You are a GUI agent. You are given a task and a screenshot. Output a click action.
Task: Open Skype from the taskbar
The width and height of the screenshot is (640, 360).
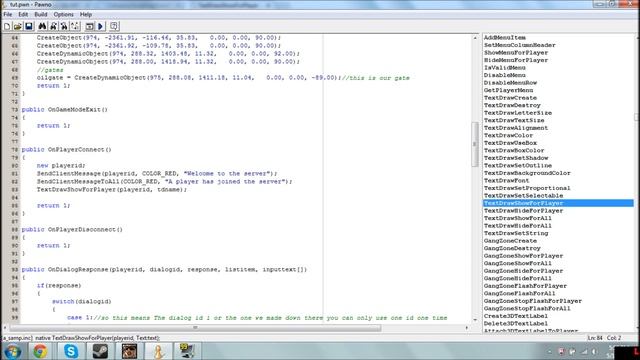point(71,351)
